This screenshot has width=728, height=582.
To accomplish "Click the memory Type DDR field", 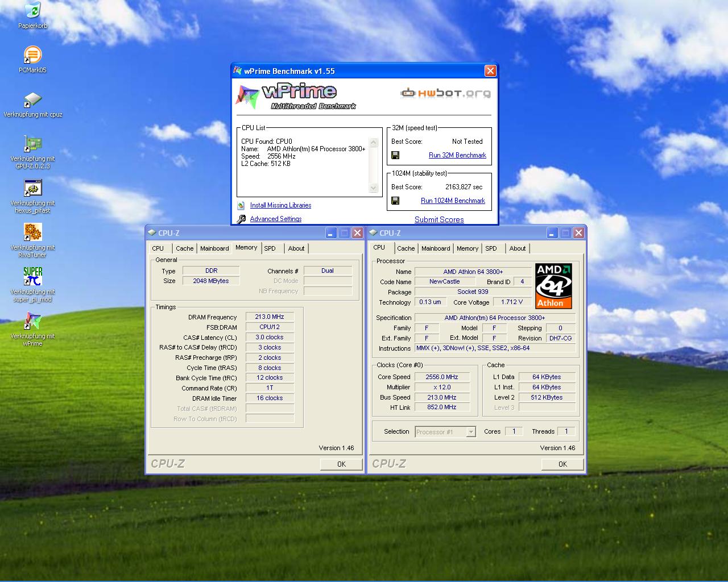I will [x=211, y=271].
